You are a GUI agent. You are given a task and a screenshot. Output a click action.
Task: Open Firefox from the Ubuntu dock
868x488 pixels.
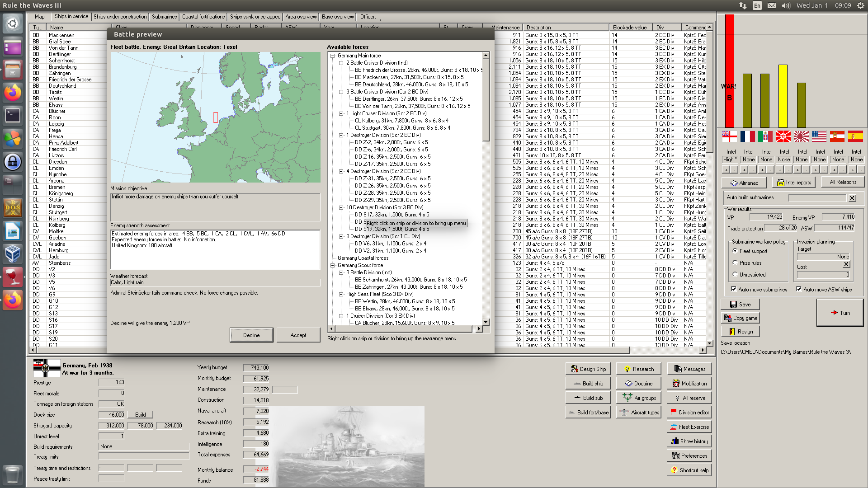(13, 93)
